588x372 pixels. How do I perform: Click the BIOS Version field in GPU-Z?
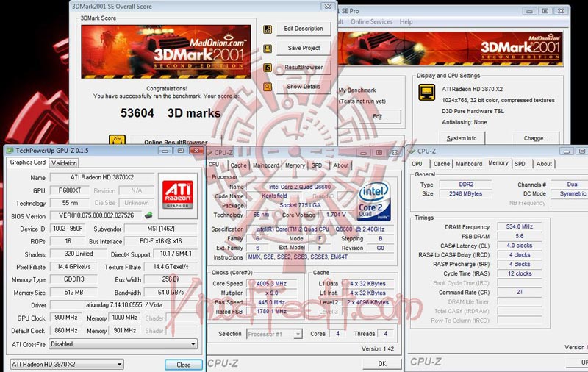96,215
